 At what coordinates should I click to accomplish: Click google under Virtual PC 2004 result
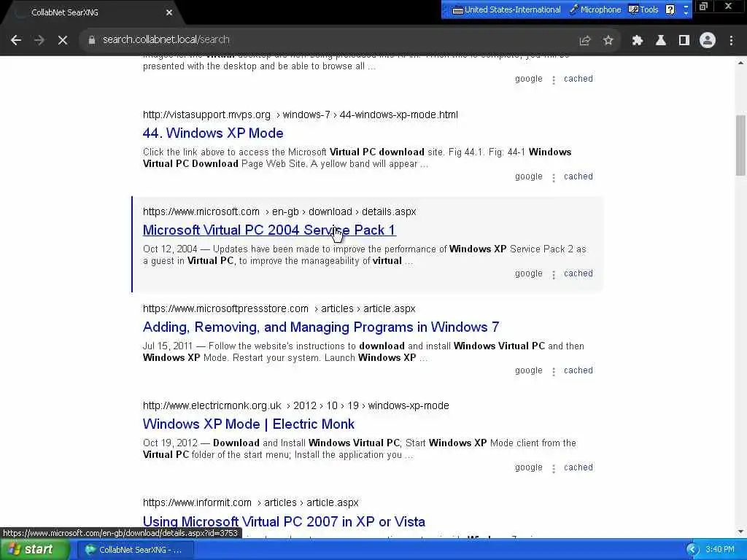528,273
